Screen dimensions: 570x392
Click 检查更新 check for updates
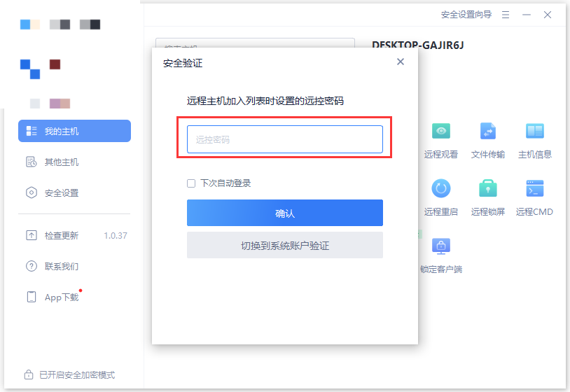(62, 235)
